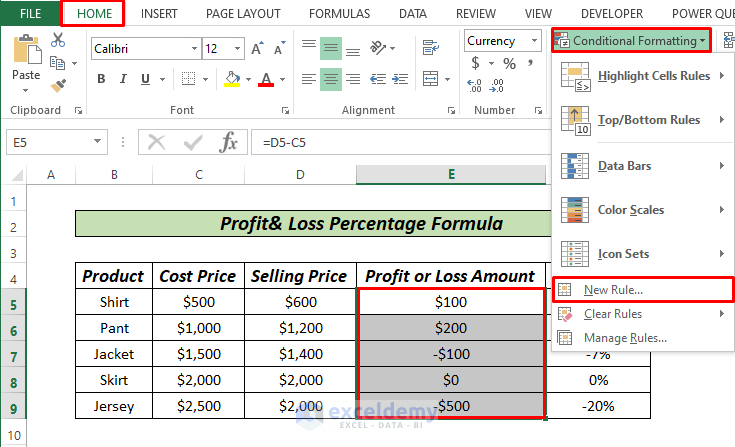Viewport: 735px width, 447px height.
Task: Increase font size with large A
Action: (257, 49)
